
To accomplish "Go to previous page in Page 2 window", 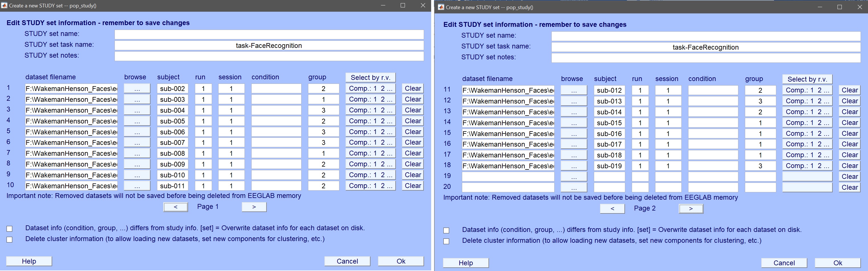I will [612, 209].
